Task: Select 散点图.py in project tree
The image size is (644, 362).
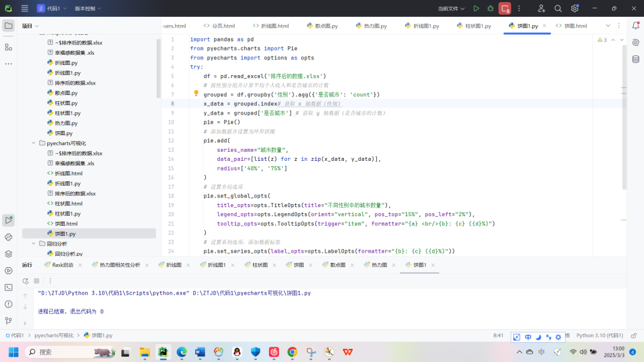Action: click(62, 93)
